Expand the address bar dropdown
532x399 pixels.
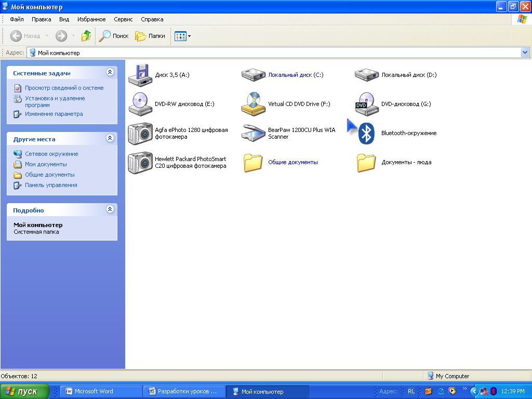pos(525,52)
